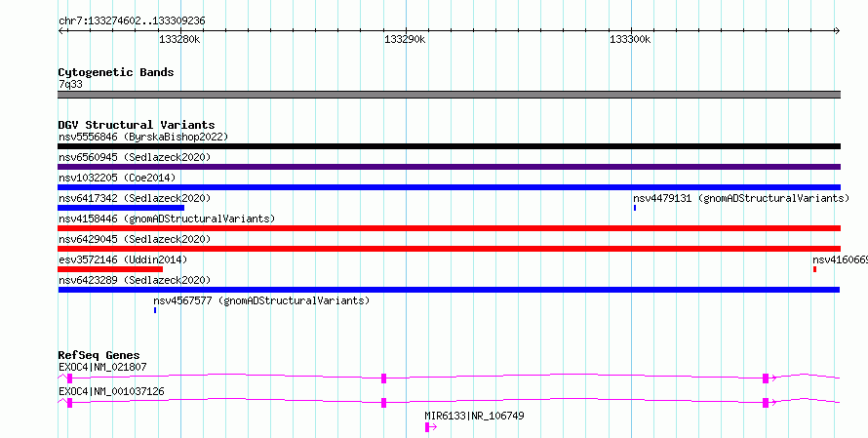Select the nsv6560945 purple variant bar
Image resolution: width=868 pixels, height=438 pixels.
pos(449,167)
